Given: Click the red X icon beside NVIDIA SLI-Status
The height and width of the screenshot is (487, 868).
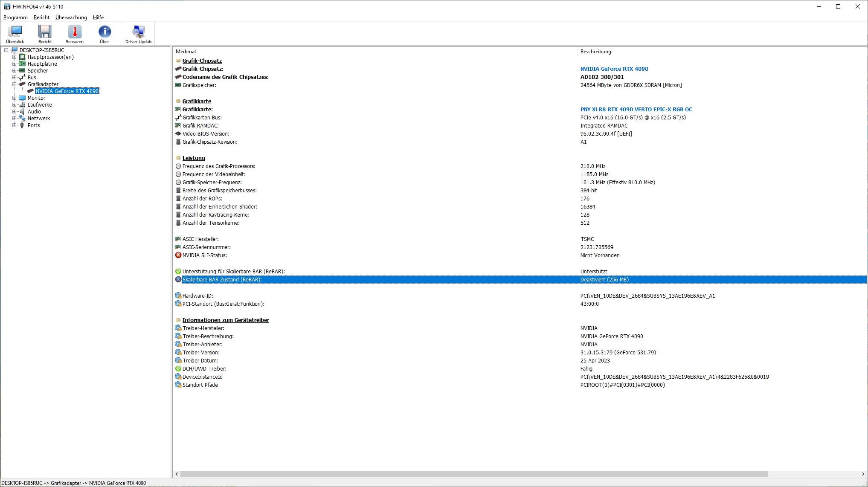Looking at the screenshot, I should tap(178, 255).
